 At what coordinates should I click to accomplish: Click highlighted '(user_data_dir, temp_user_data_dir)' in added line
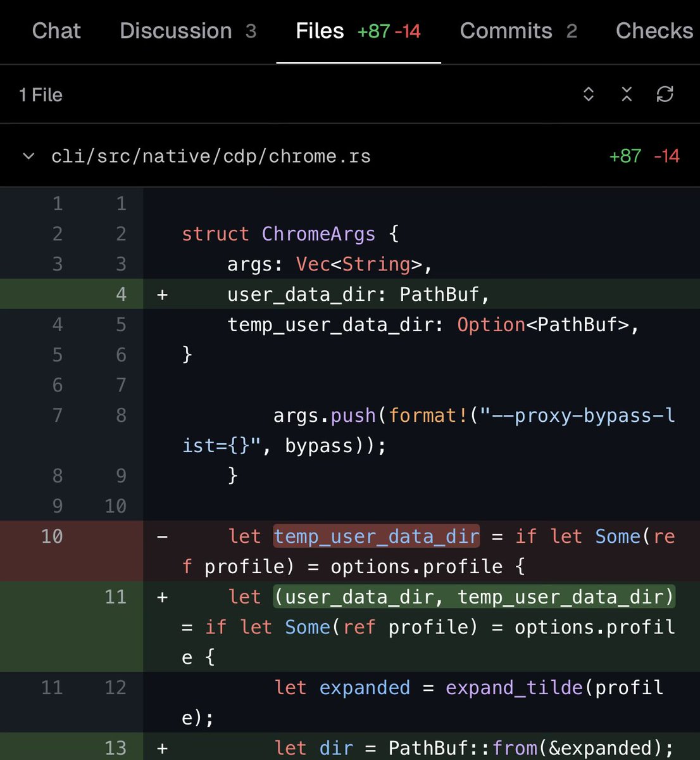[x=475, y=597]
